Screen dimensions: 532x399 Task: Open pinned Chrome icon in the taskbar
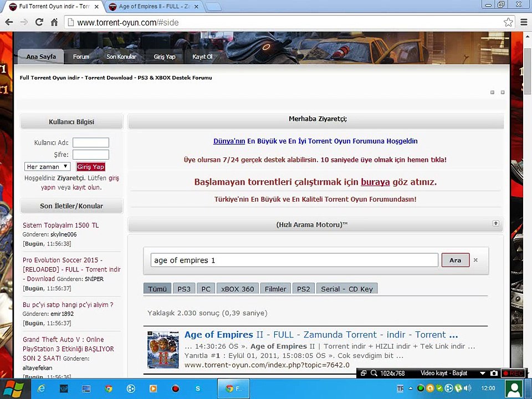pos(109,389)
